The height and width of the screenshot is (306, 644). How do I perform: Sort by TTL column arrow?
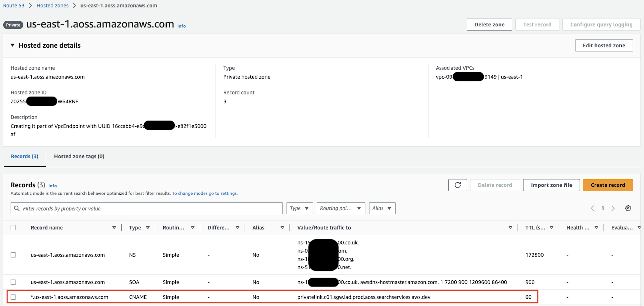tap(551, 228)
